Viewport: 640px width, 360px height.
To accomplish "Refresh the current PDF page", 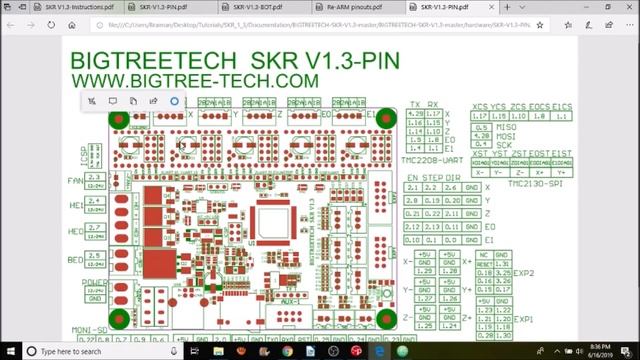I will coord(51,25).
